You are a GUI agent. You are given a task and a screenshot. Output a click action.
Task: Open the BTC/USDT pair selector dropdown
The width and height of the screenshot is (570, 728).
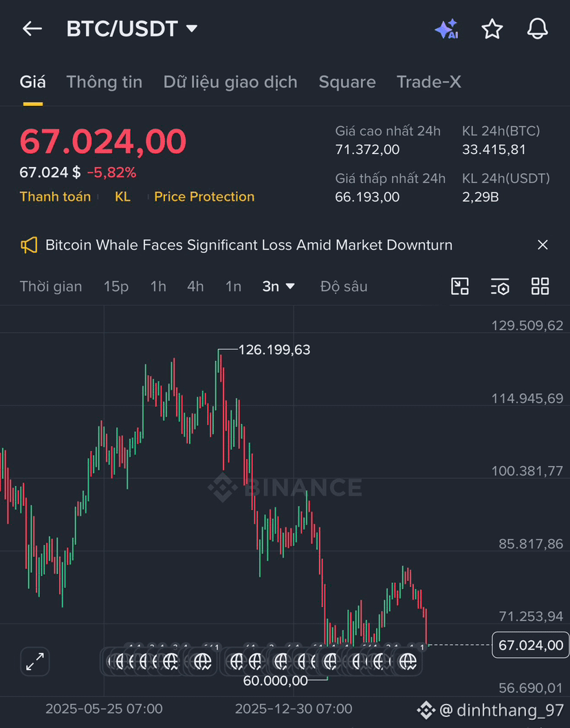132,29
